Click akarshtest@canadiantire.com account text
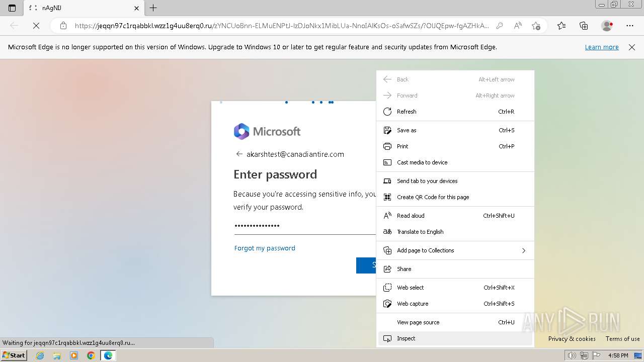 pos(295,154)
